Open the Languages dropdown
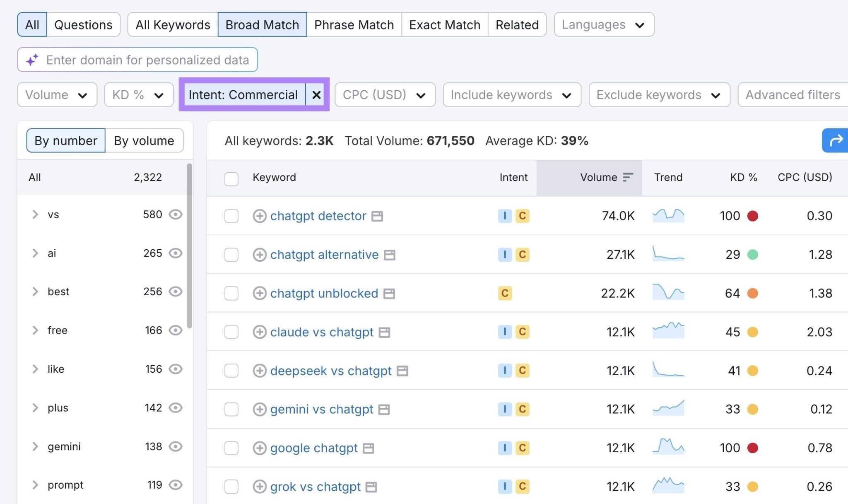848x504 pixels. tap(604, 24)
